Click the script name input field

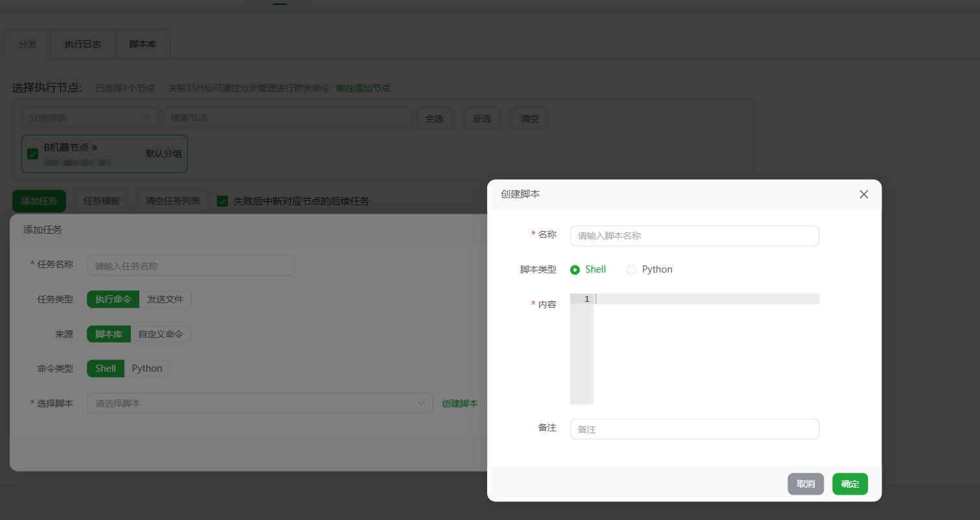(x=694, y=236)
